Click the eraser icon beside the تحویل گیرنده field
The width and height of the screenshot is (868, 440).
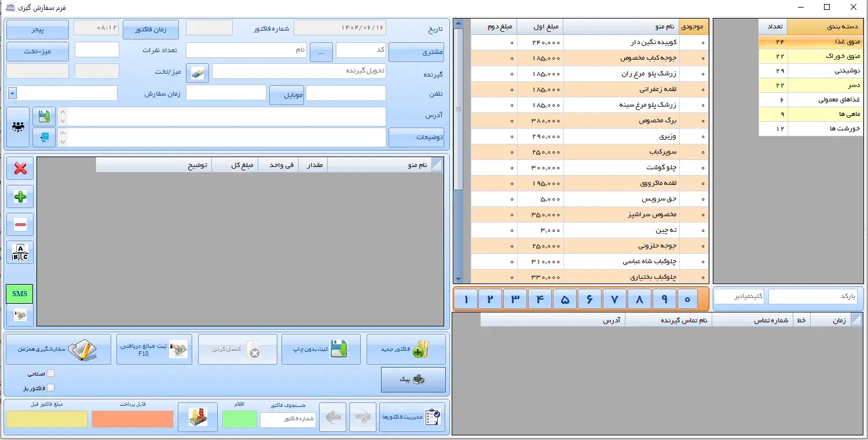coord(197,72)
